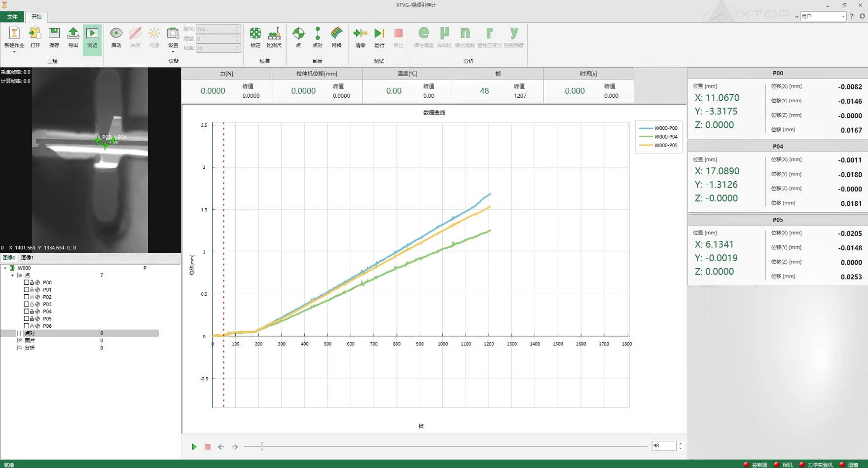Viewport: 868px width, 468px height.
Task: Select the 分析 tree row
Action: [x=79, y=348]
